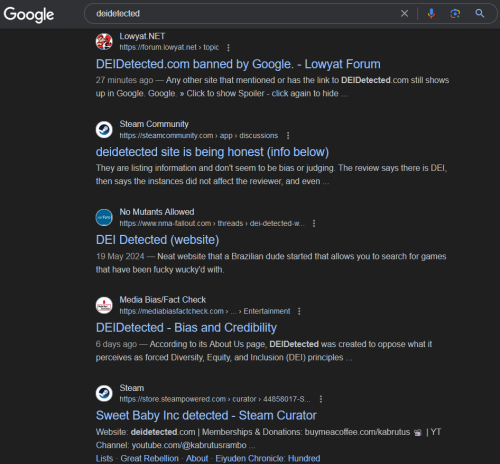This screenshot has height=464, width=500.
Task: Open more options for Media Bias/Fact Check result
Action: 299,311
